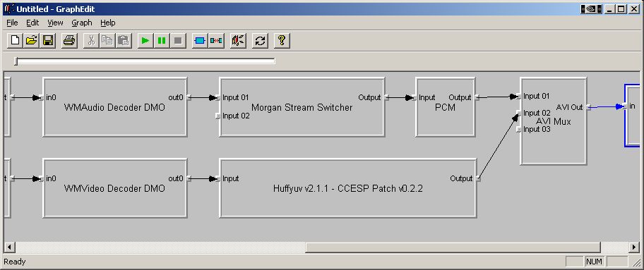Stop the graph with the Stop button
The width and height of the screenshot is (644, 270).
click(178, 41)
